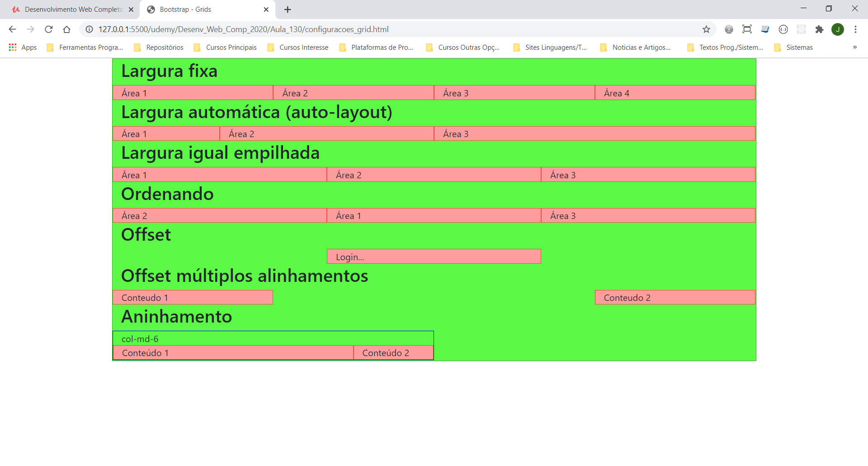
Task: Click the Aninhamento heading
Action: 176,317
